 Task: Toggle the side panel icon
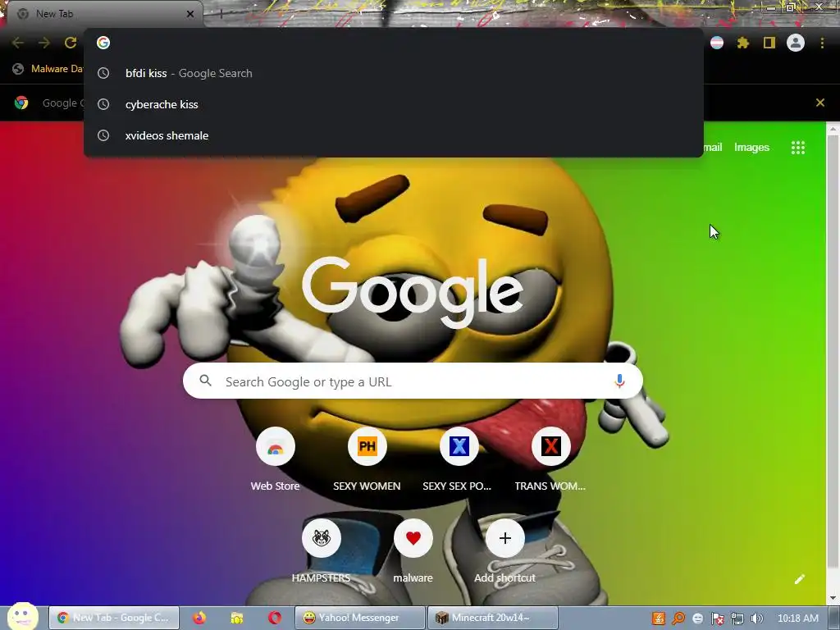click(x=769, y=43)
